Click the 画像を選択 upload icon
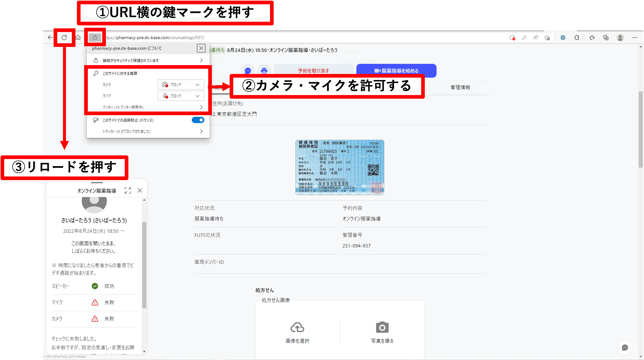Screen dimensions: 644x360 click(x=297, y=328)
